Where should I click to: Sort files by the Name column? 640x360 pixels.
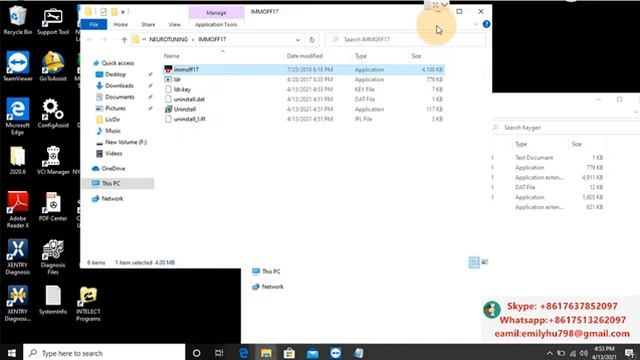[172, 56]
